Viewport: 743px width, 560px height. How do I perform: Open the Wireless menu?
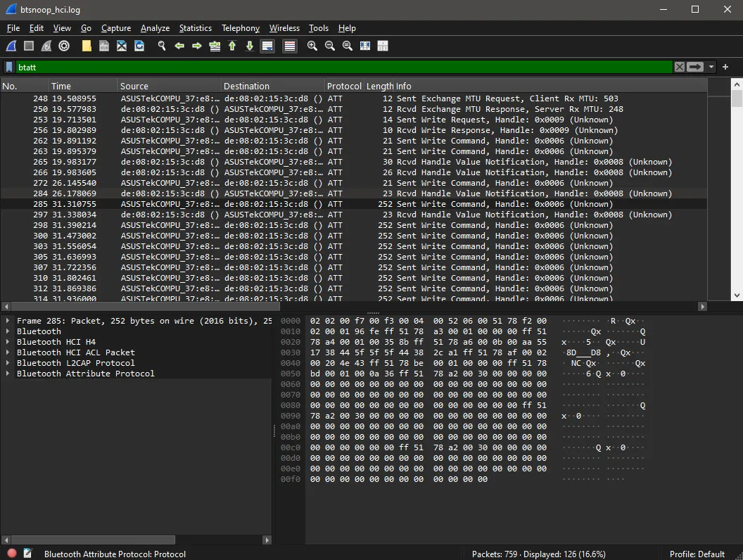284,28
